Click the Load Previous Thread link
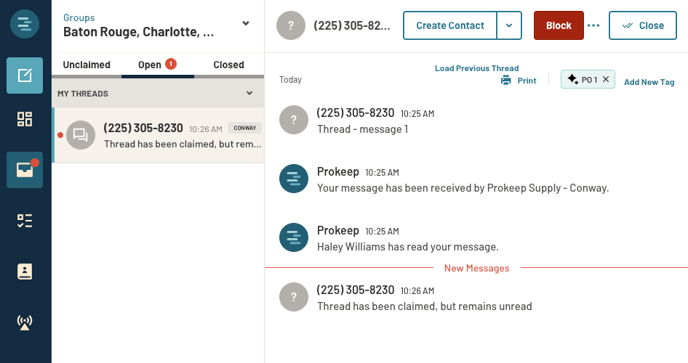Viewport: 688px width, 363px height. pyautogui.click(x=477, y=68)
